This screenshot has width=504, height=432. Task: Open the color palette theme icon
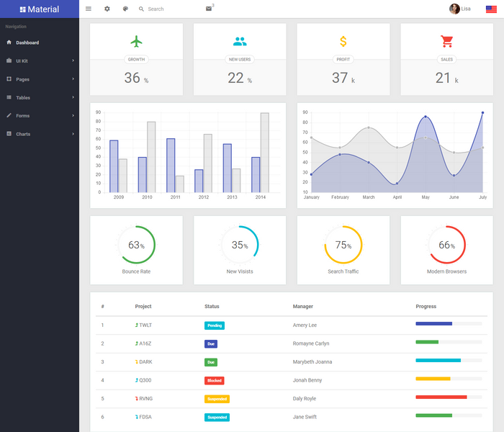(x=125, y=9)
